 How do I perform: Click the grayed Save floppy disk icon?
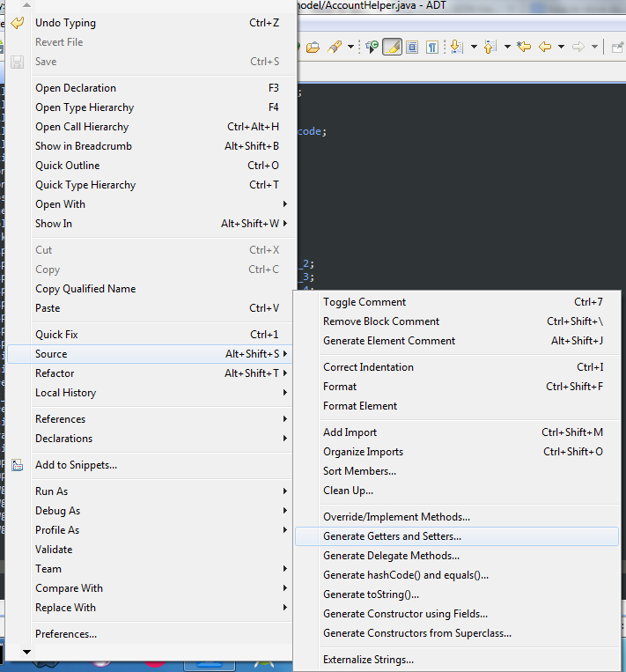[17, 62]
